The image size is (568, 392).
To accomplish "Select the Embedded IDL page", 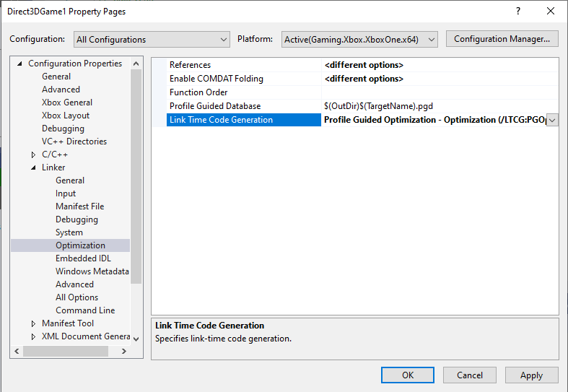I will coord(83,258).
